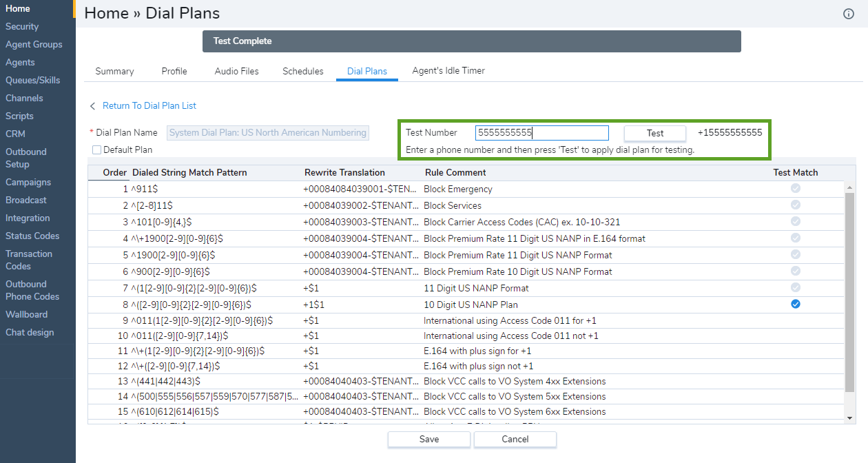Select 'Block VCC calls to VO System 5xx Extensions'
The image size is (868, 463).
pyautogui.click(x=515, y=396)
